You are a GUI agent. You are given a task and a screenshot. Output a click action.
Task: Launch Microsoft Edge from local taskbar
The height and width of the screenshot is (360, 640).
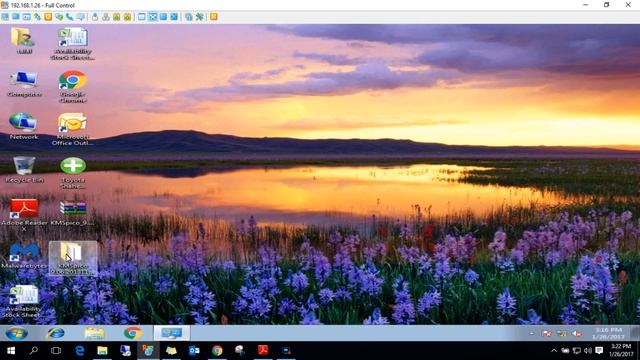pos(80,351)
